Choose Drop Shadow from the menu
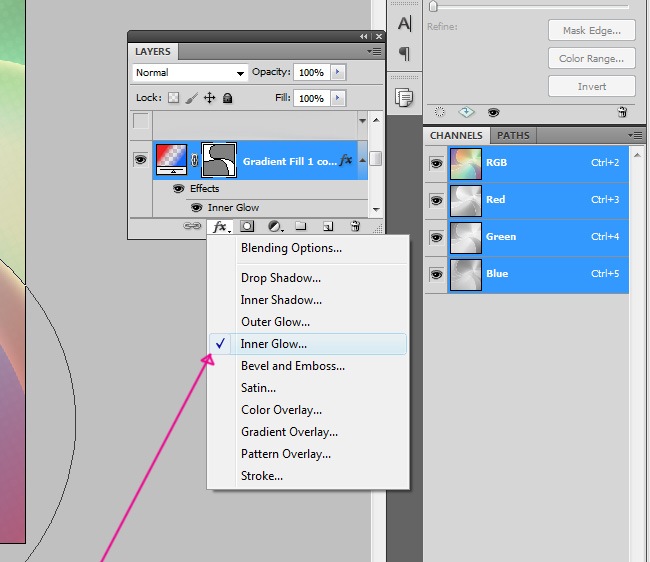 281,278
